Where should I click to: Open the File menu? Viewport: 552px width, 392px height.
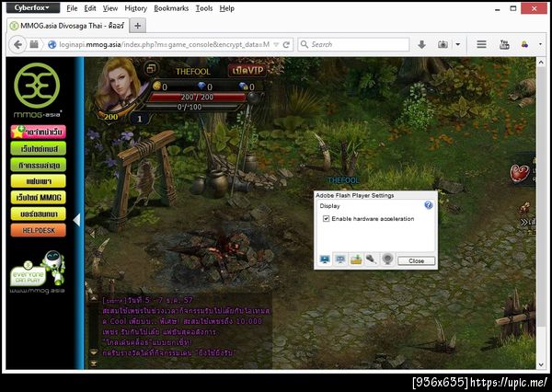72,8
